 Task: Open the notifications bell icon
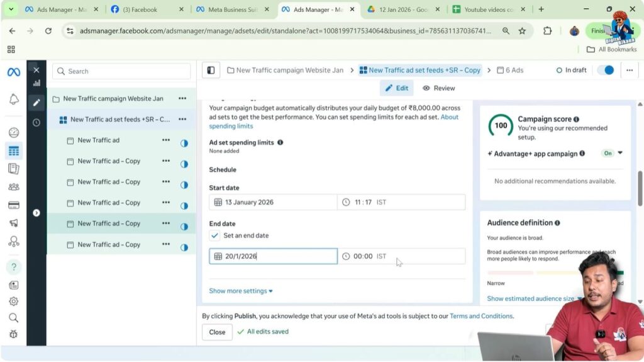click(x=13, y=99)
